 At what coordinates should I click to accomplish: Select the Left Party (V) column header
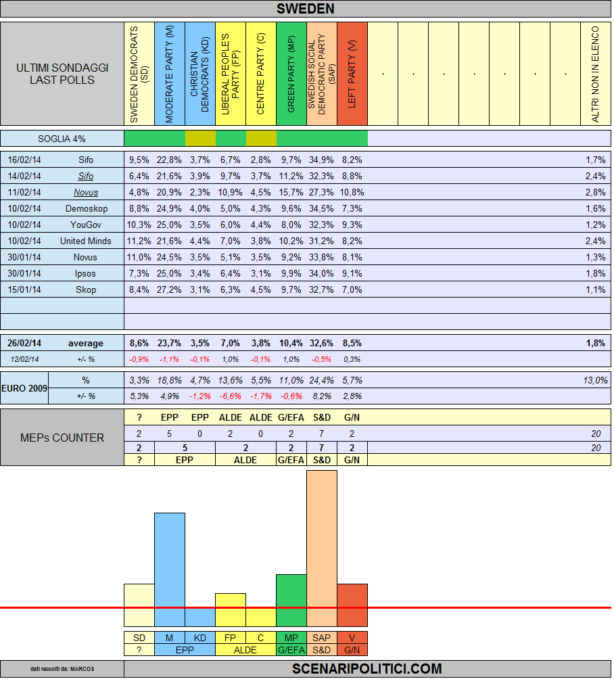pos(352,74)
